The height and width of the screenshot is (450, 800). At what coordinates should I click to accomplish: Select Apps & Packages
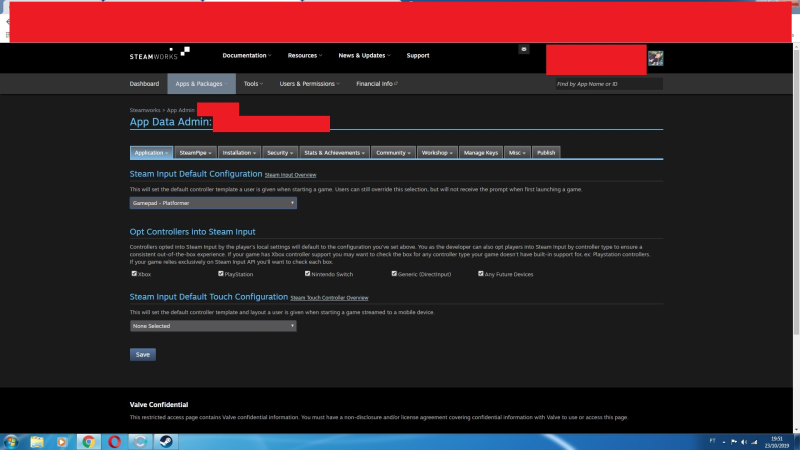point(202,84)
